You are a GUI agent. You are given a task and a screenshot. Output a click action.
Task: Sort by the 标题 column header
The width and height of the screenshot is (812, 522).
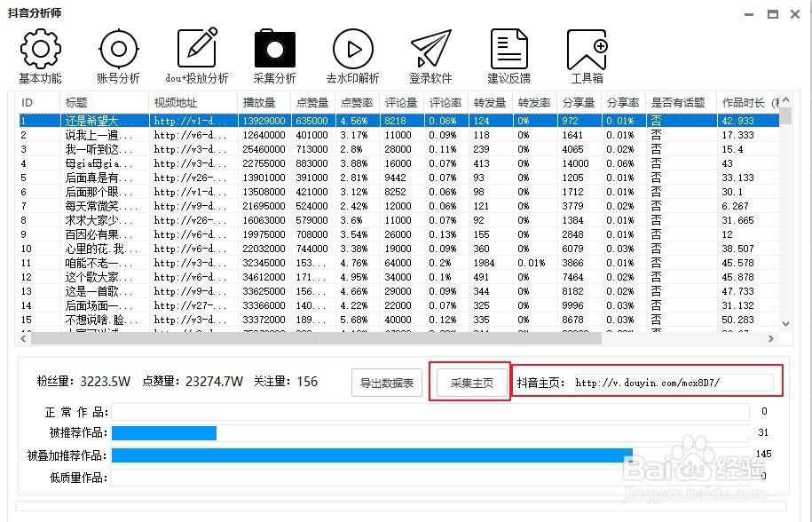coord(105,103)
